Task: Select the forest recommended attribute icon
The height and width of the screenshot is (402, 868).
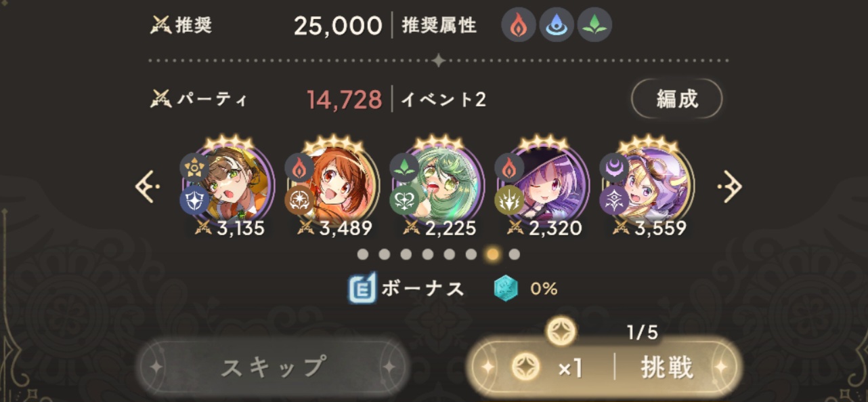Action: click(594, 26)
